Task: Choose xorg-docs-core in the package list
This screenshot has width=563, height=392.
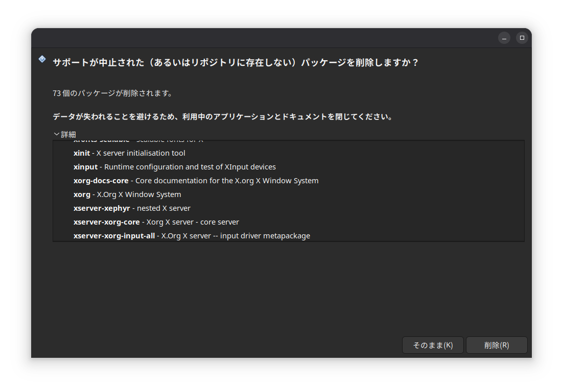Action: (x=196, y=181)
